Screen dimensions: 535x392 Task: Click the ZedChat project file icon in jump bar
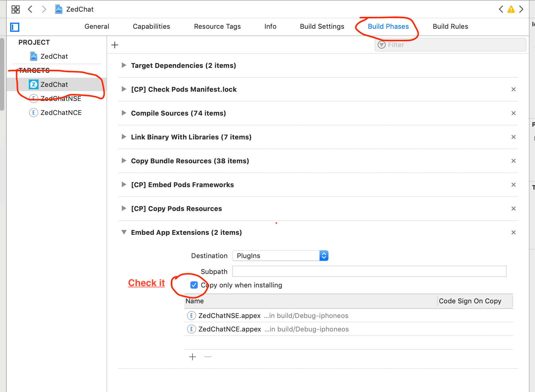[58, 9]
